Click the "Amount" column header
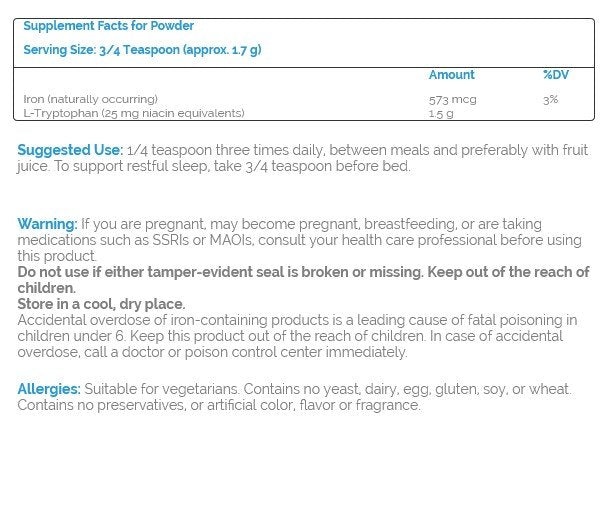This screenshot has height=516, width=609. pyautogui.click(x=451, y=75)
